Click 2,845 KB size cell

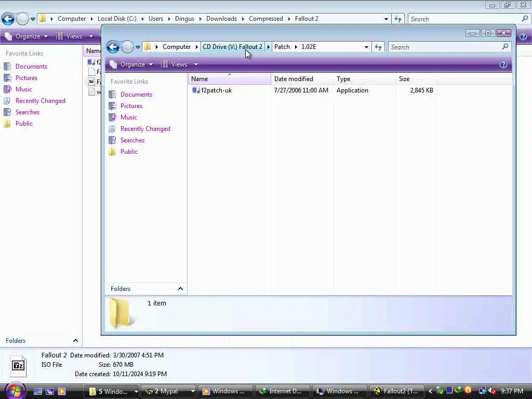tap(422, 90)
